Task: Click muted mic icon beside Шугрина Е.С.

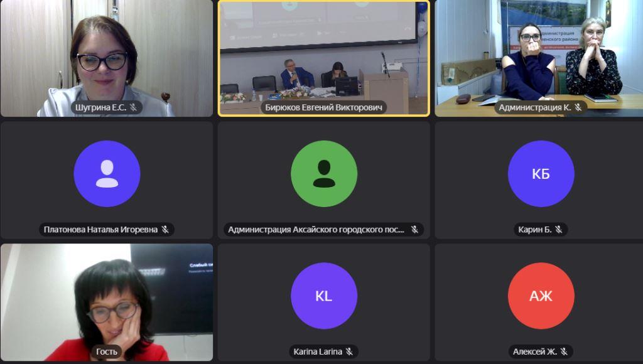Action: 133,107
